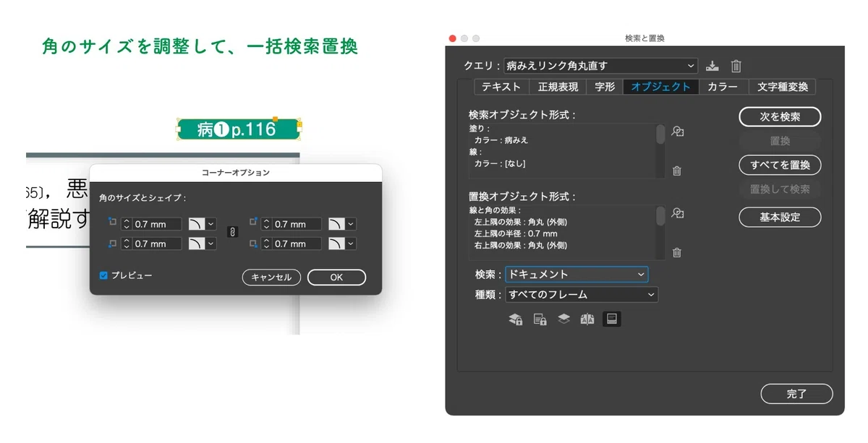Switch to the カラー tab
This screenshot has height=443, width=868.
point(723,87)
